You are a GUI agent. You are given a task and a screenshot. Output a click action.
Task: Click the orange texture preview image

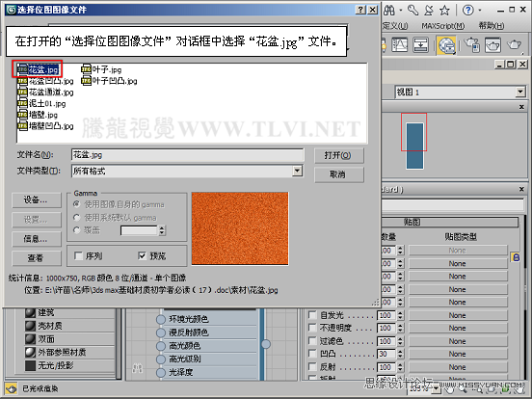point(240,228)
